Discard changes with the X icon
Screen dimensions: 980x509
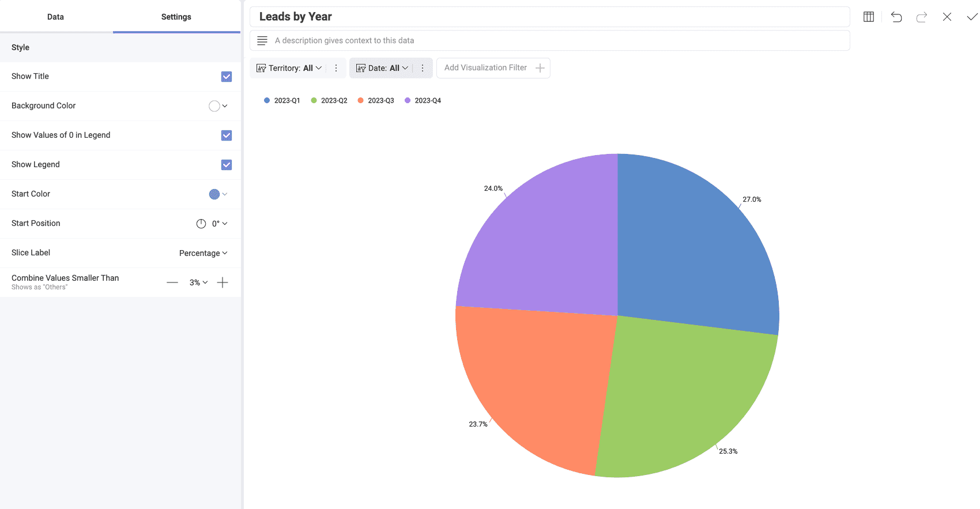tap(947, 17)
